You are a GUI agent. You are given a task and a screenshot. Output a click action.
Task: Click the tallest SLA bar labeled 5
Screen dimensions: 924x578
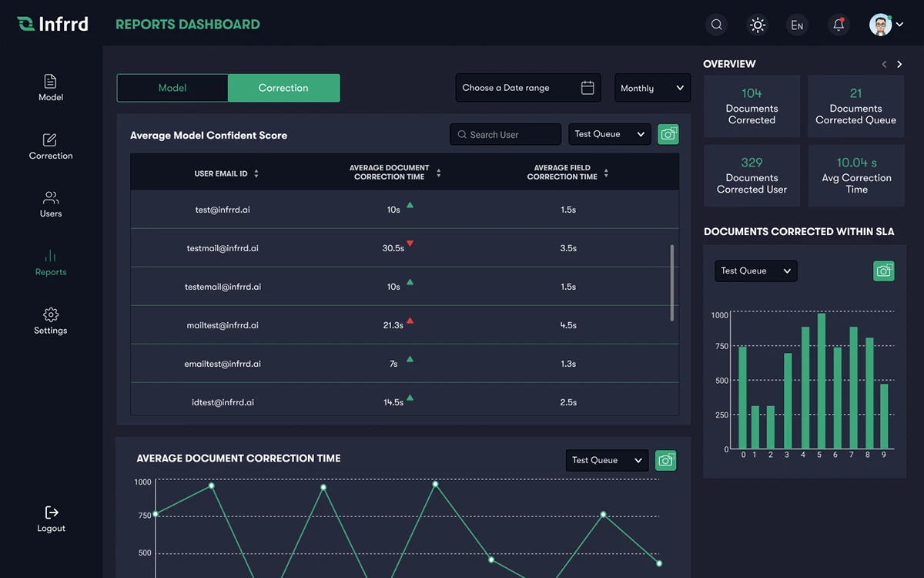[822, 381]
